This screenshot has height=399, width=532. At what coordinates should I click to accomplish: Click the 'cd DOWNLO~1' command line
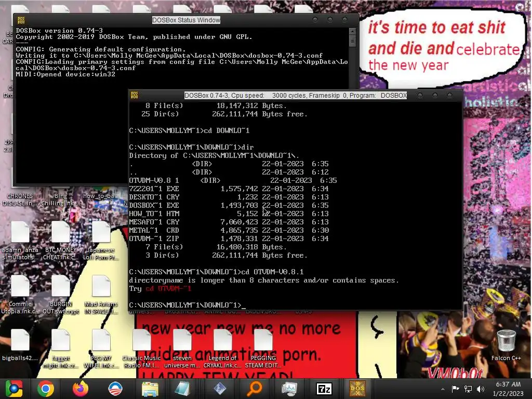click(189, 130)
